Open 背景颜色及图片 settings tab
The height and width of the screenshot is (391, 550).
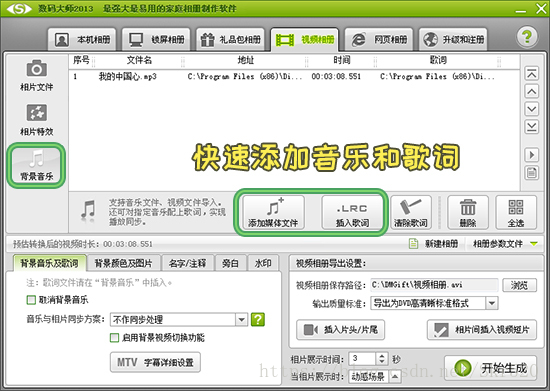(123, 263)
